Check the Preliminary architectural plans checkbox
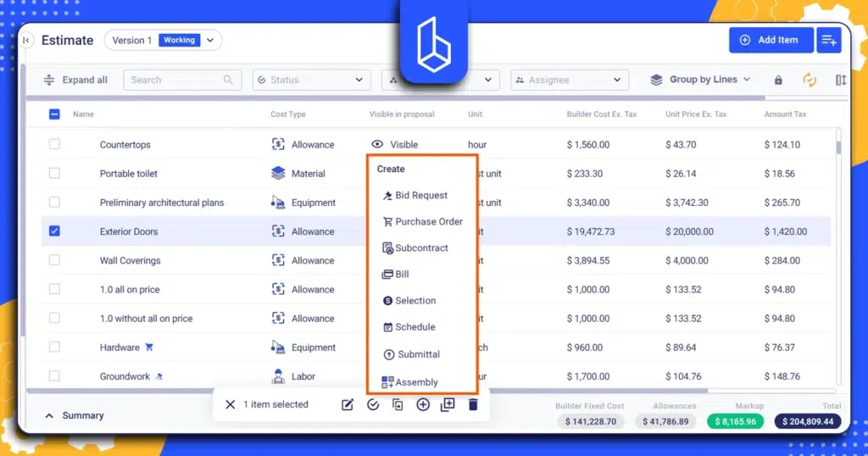 click(x=54, y=202)
